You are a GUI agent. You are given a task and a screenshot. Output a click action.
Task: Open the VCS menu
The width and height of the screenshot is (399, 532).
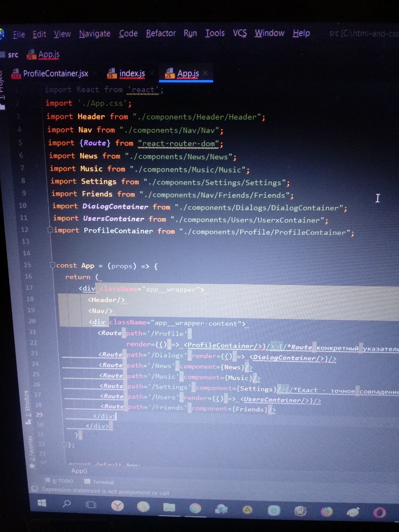240,33
